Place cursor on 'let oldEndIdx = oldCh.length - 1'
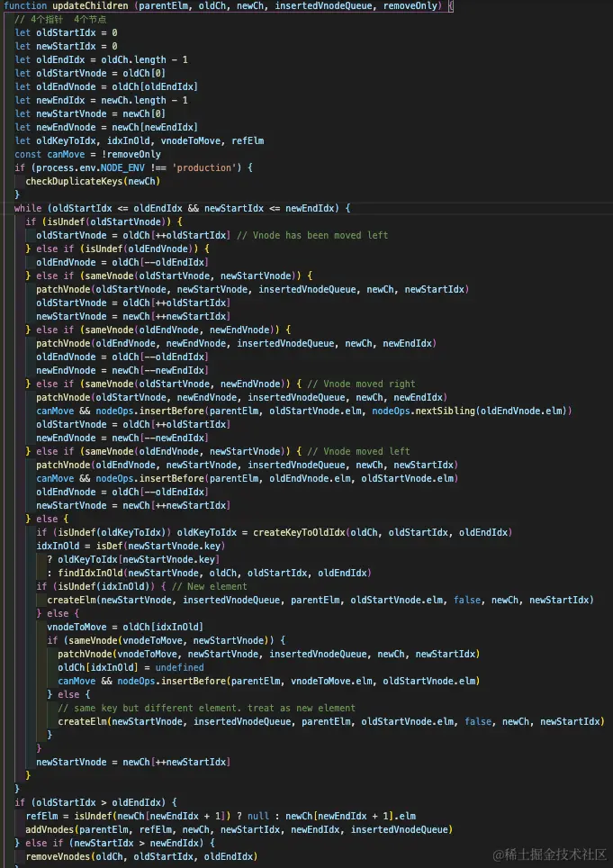 101,59
